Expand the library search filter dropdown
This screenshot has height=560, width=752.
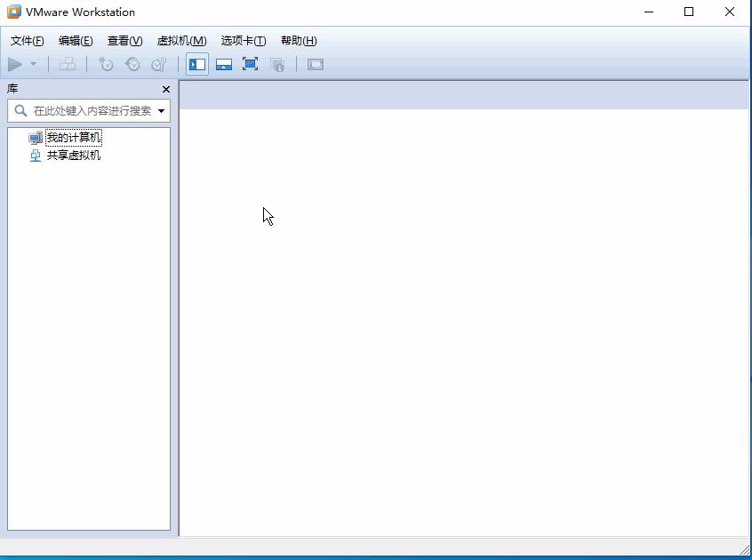pyautogui.click(x=162, y=111)
